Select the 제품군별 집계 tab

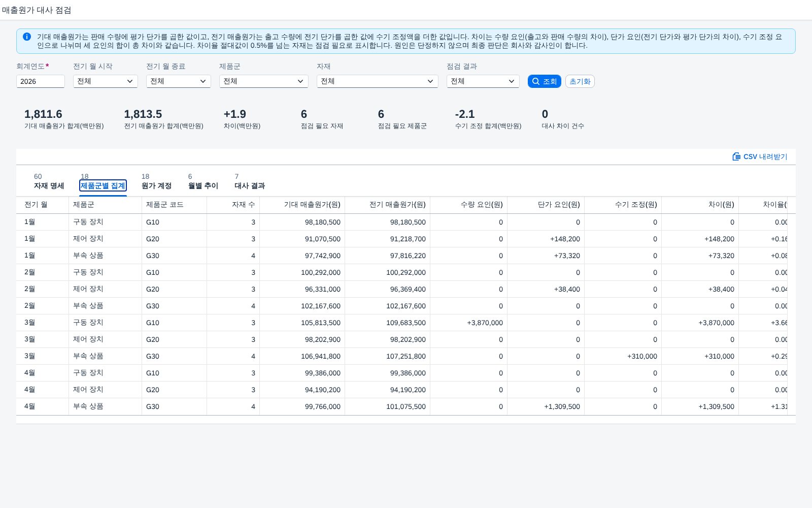click(x=103, y=186)
